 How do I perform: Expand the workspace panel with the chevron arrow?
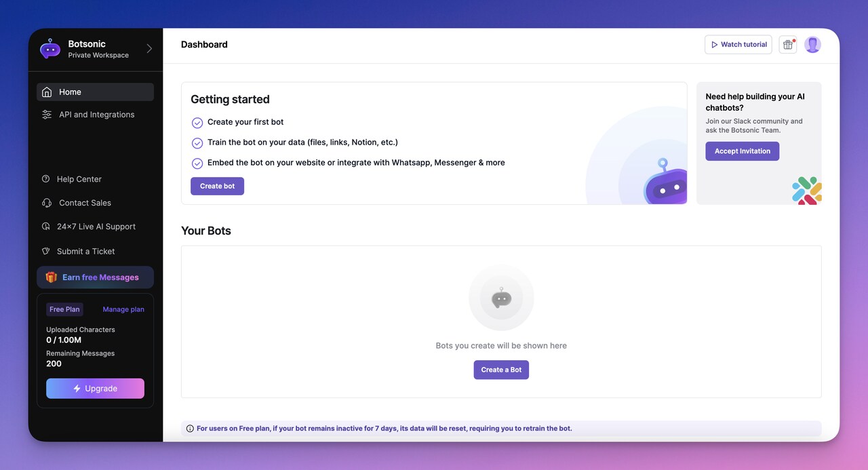(x=149, y=49)
